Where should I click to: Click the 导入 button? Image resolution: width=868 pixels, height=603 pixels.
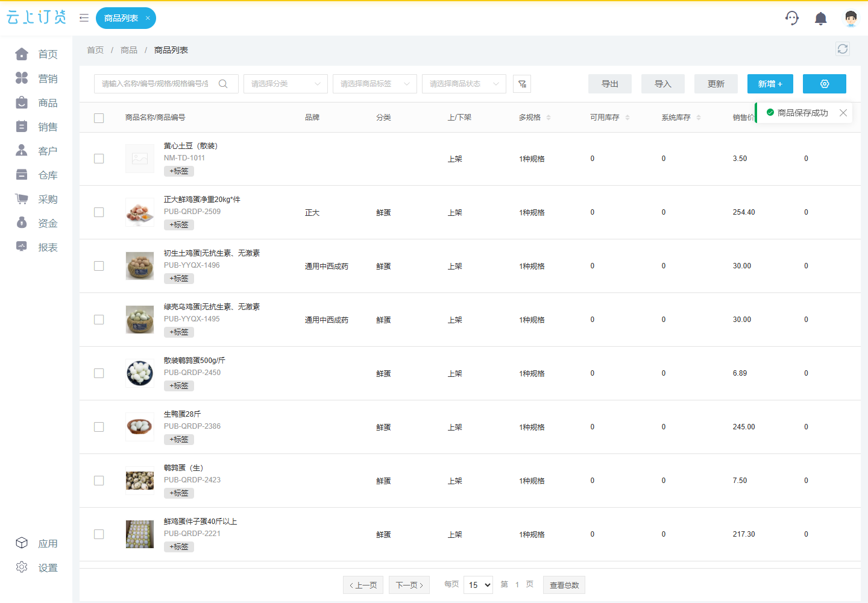[x=663, y=84]
